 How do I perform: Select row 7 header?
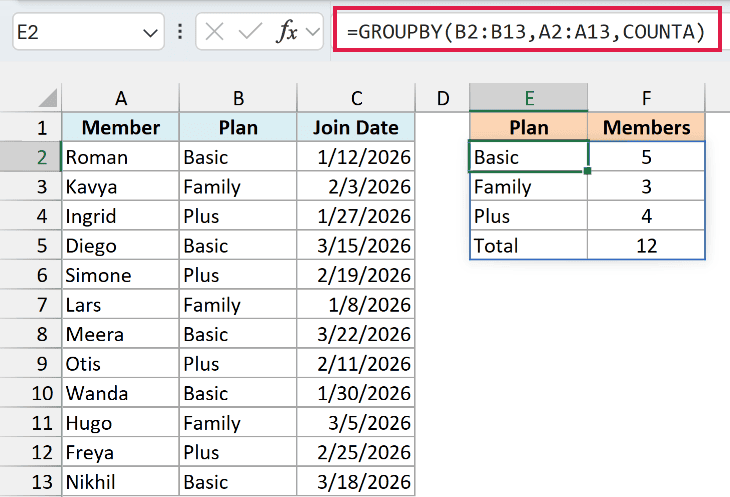[x=31, y=304]
